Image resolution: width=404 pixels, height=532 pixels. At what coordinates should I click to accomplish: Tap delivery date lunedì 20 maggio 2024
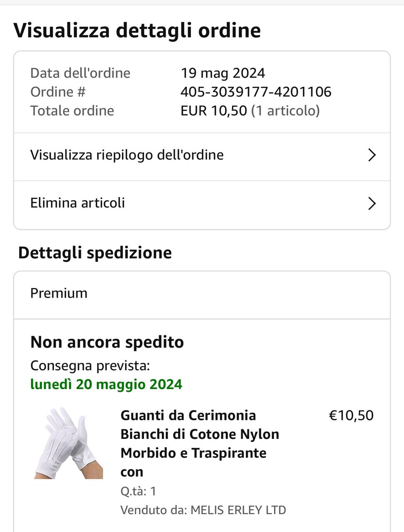coord(106,384)
